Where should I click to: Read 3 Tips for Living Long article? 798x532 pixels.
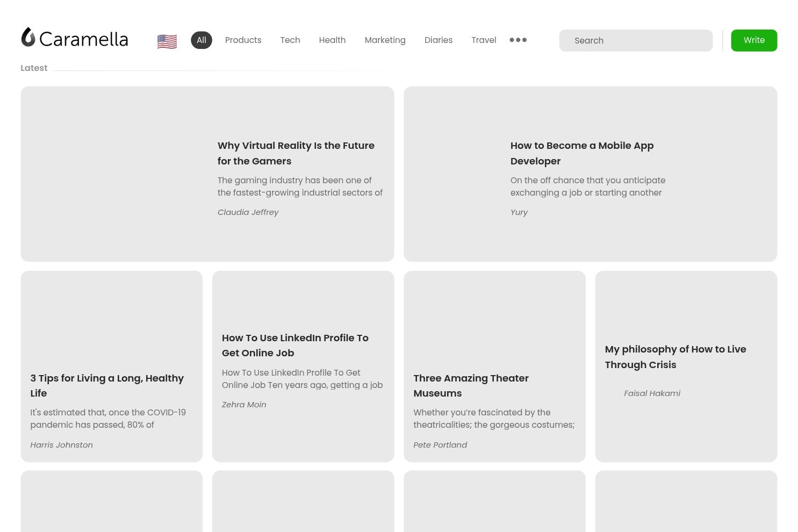[107, 385]
